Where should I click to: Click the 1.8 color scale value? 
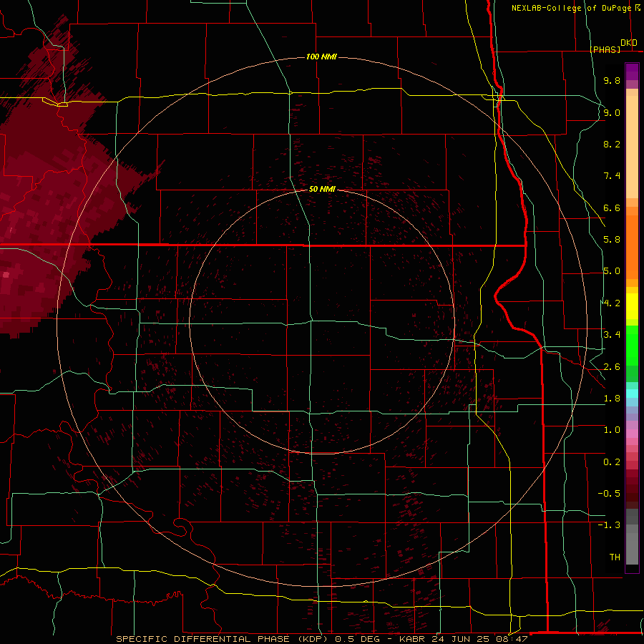612,399
